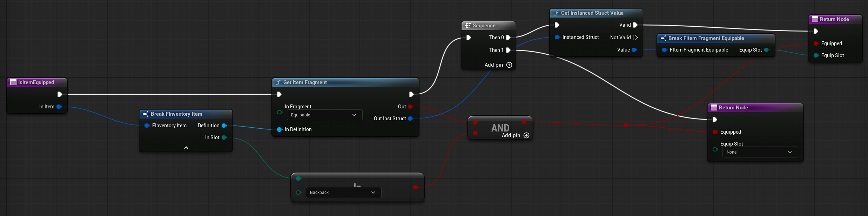Click the Not Valid exec output pin
This screenshot has width=868, height=216.
[x=635, y=38]
